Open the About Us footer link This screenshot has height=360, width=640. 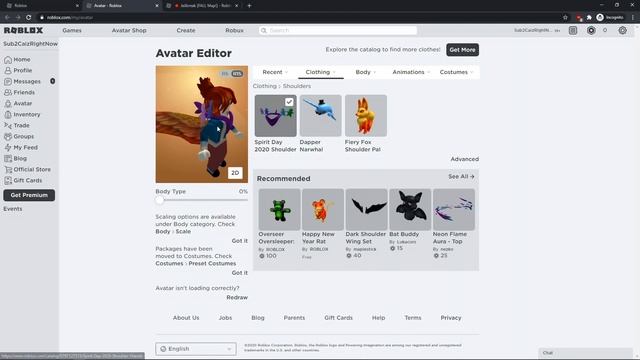pyautogui.click(x=186, y=318)
